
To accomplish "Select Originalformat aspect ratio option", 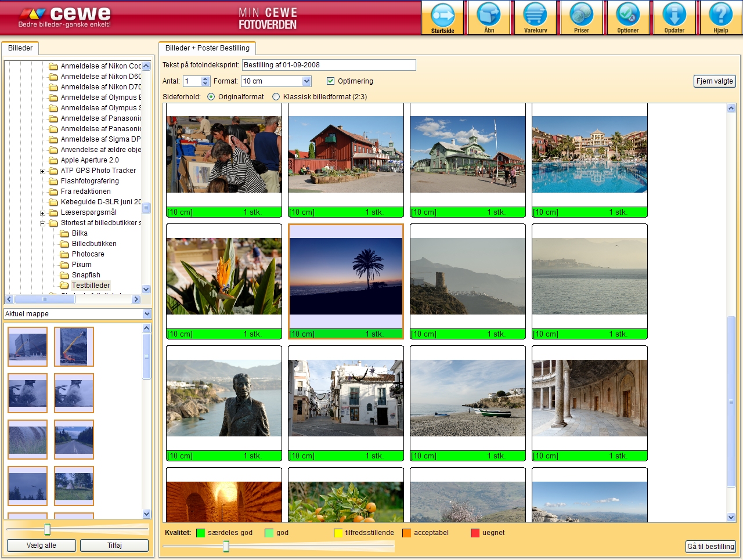I will [x=211, y=97].
